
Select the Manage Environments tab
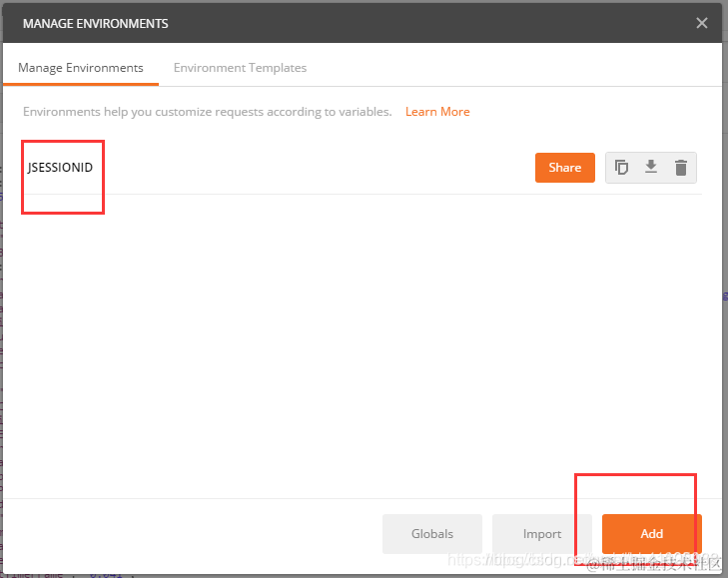(81, 68)
